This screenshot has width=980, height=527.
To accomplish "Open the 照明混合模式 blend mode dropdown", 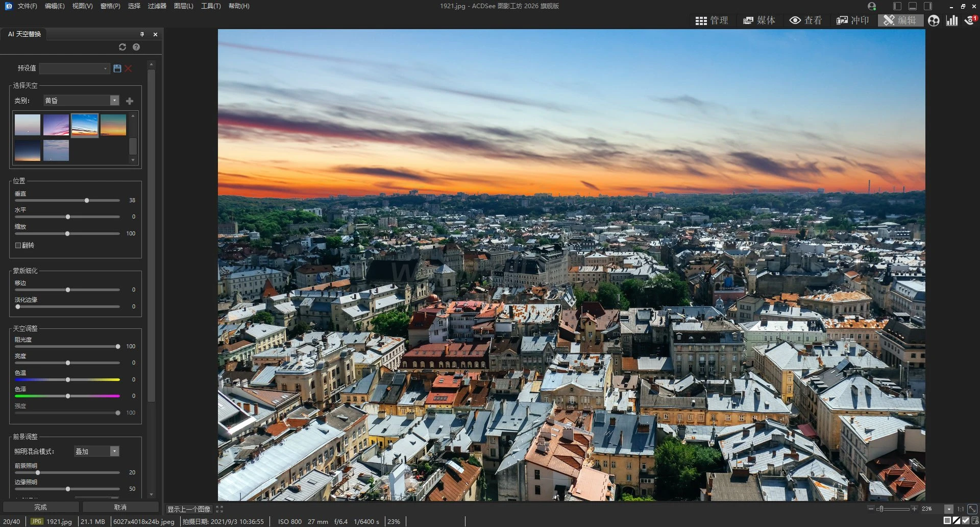I will pyautogui.click(x=115, y=451).
